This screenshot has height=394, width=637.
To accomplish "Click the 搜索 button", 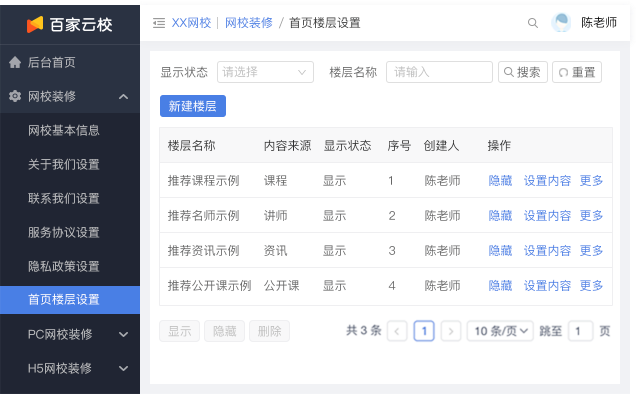I will coord(523,72).
